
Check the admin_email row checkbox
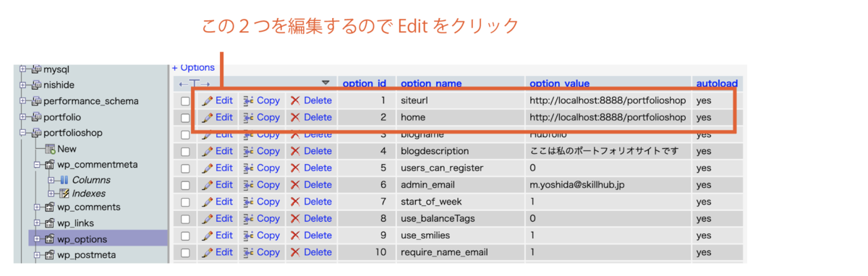pos(185,186)
